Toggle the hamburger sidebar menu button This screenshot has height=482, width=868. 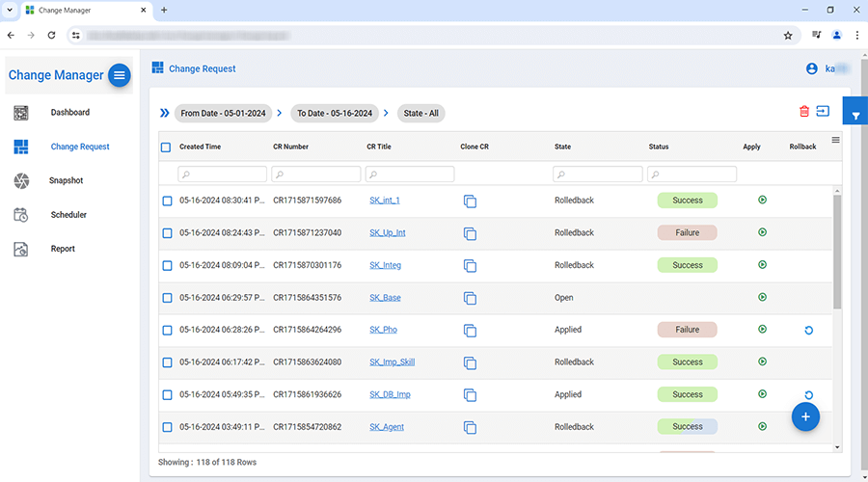[119, 75]
